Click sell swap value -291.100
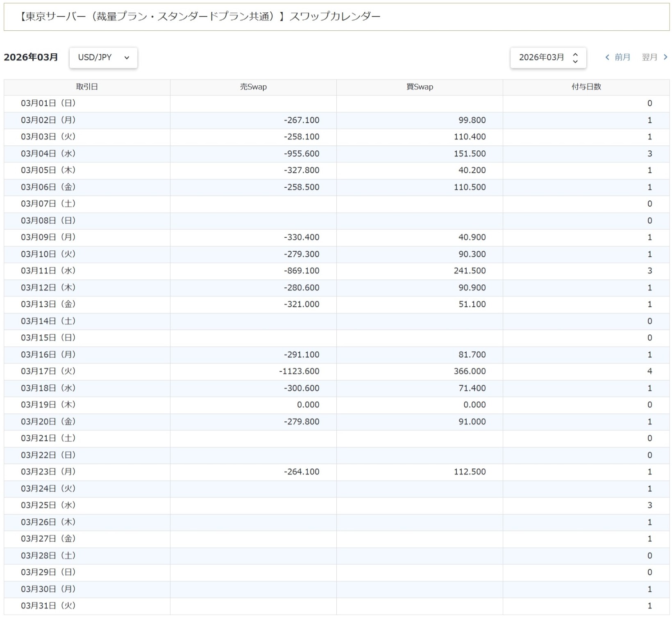 [x=302, y=354]
